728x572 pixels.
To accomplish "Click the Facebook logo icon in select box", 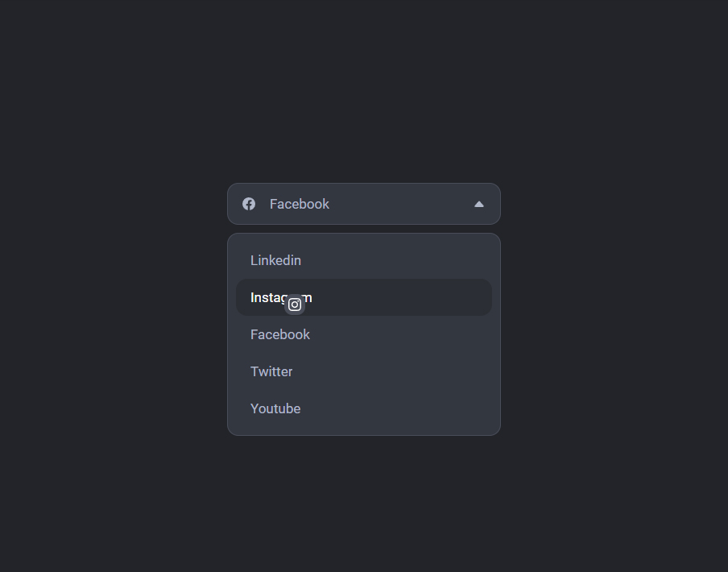I will point(249,204).
